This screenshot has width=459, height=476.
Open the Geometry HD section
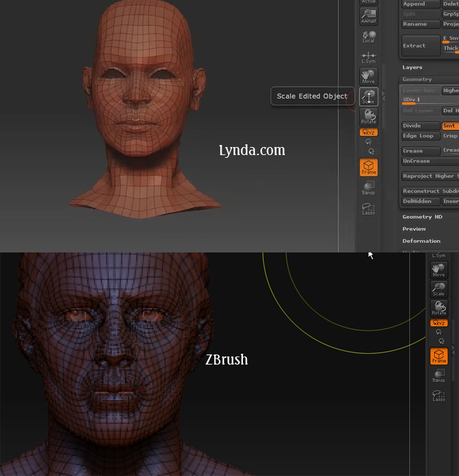tap(422, 217)
